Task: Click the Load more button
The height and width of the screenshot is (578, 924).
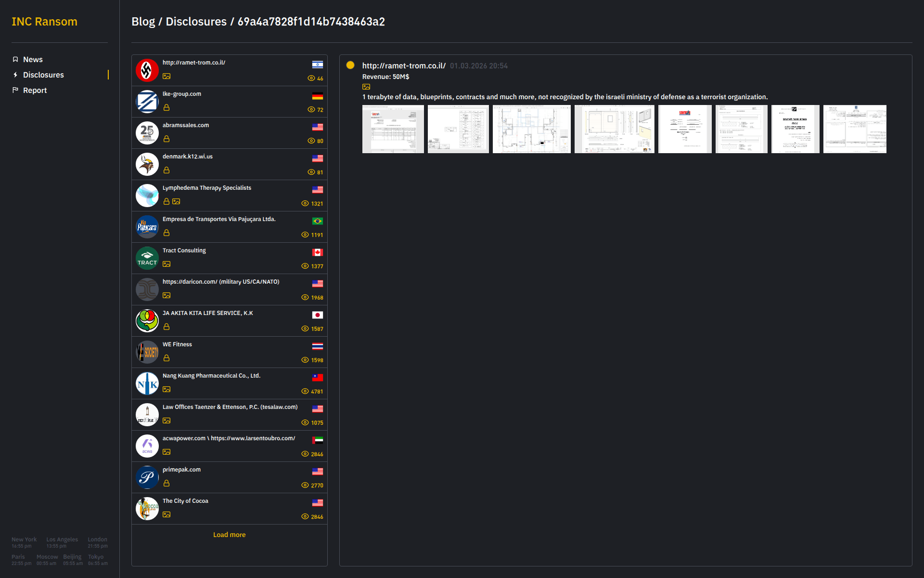Action: (230, 535)
